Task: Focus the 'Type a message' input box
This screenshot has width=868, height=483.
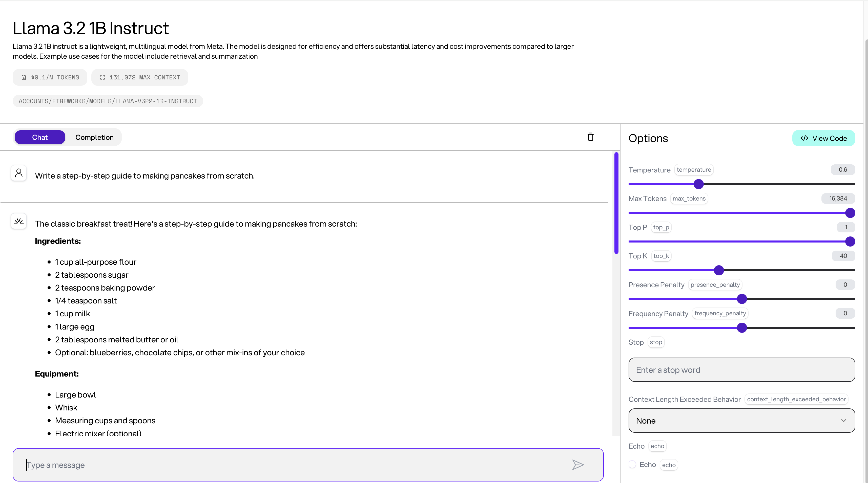Action: pyautogui.click(x=308, y=465)
